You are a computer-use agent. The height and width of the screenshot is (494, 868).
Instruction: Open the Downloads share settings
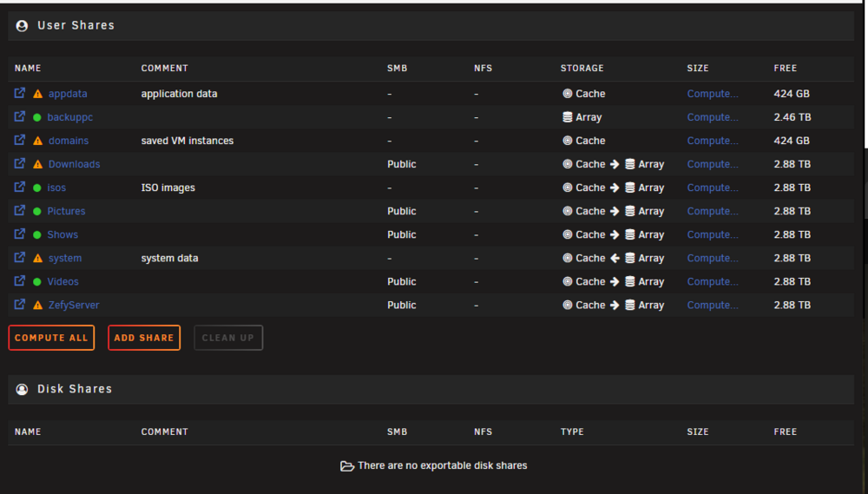coord(74,164)
